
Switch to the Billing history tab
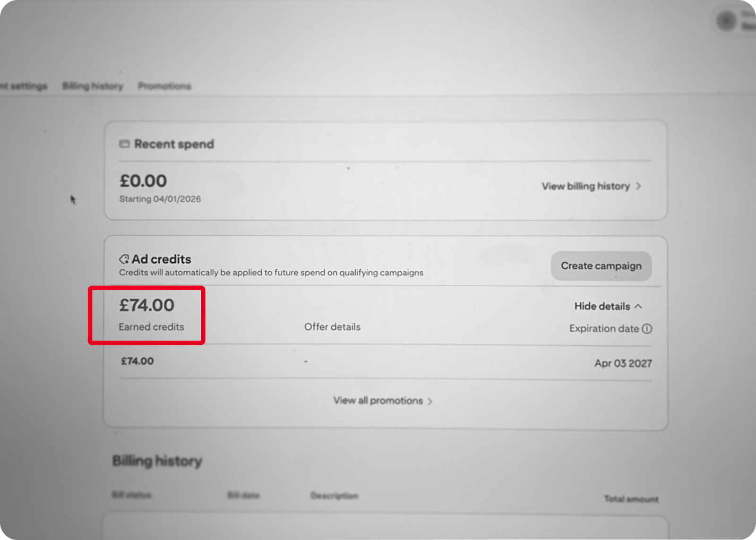pyautogui.click(x=93, y=86)
